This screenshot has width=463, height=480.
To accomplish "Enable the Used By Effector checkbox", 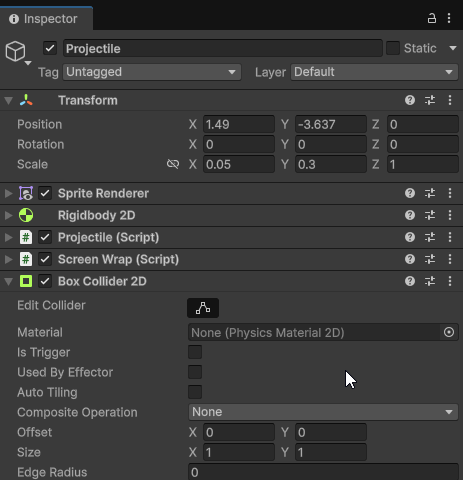I will [x=195, y=372].
